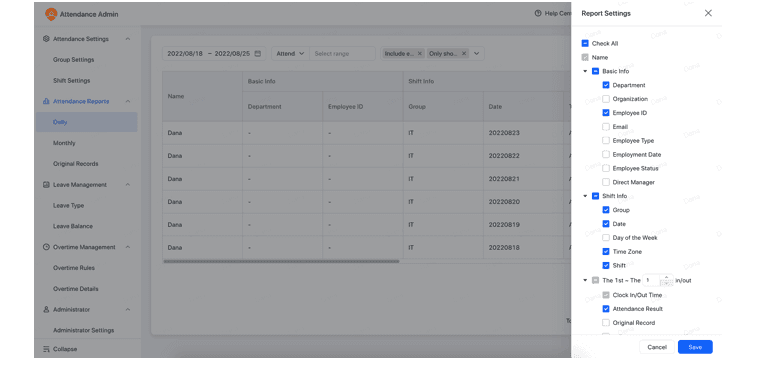The image size is (761, 366).
Task: Click the Attendance Settings gear icon
Action: pyautogui.click(x=46, y=39)
